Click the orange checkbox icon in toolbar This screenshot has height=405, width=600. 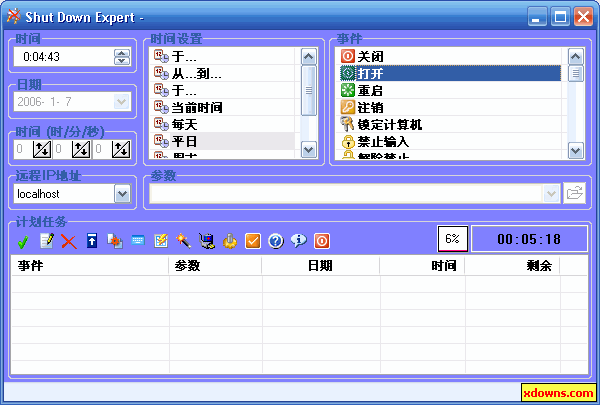(x=253, y=241)
